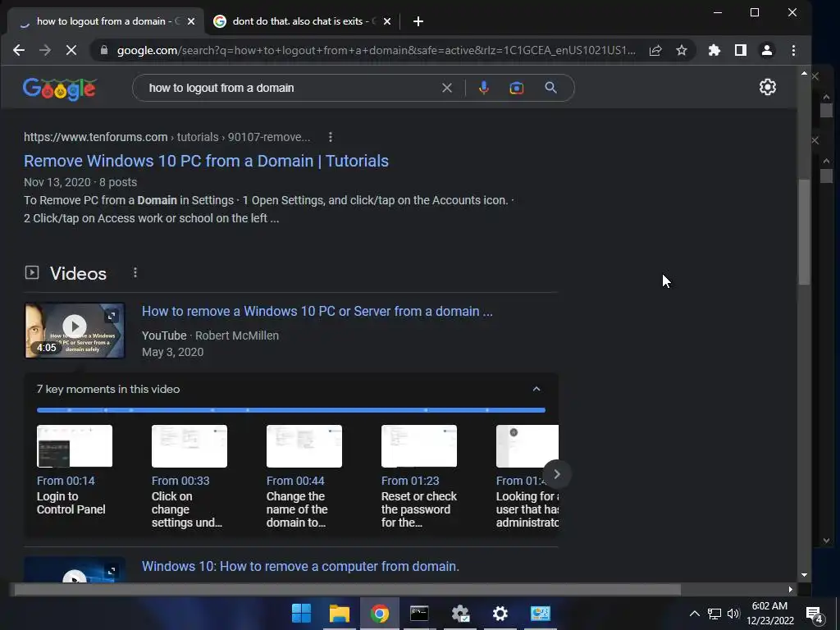This screenshot has width=840, height=630.
Task: Open notification center with 4 notifications
Action: click(x=815, y=614)
